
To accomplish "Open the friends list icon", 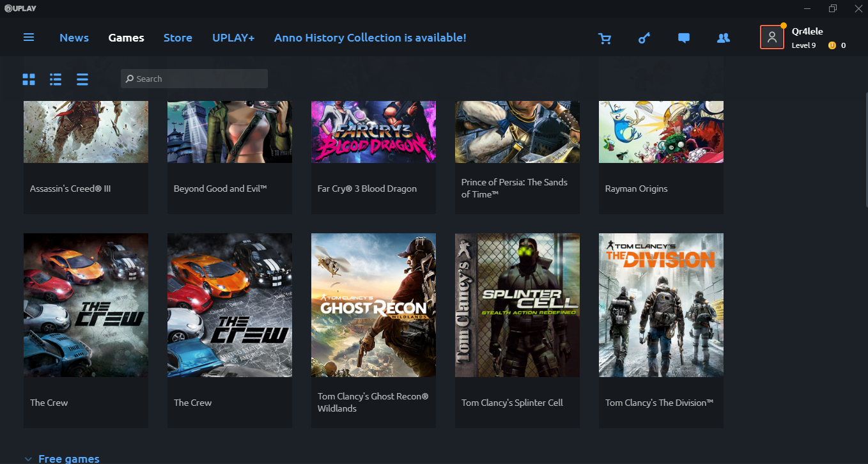I will pyautogui.click(x=724, y=38).
